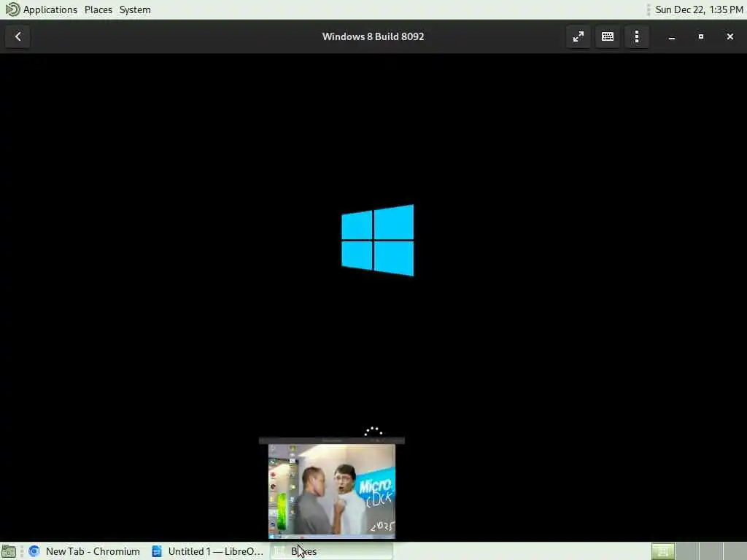Click the Windows logo in VM display
Screen dimensions: 747x560
coord(378,241)
